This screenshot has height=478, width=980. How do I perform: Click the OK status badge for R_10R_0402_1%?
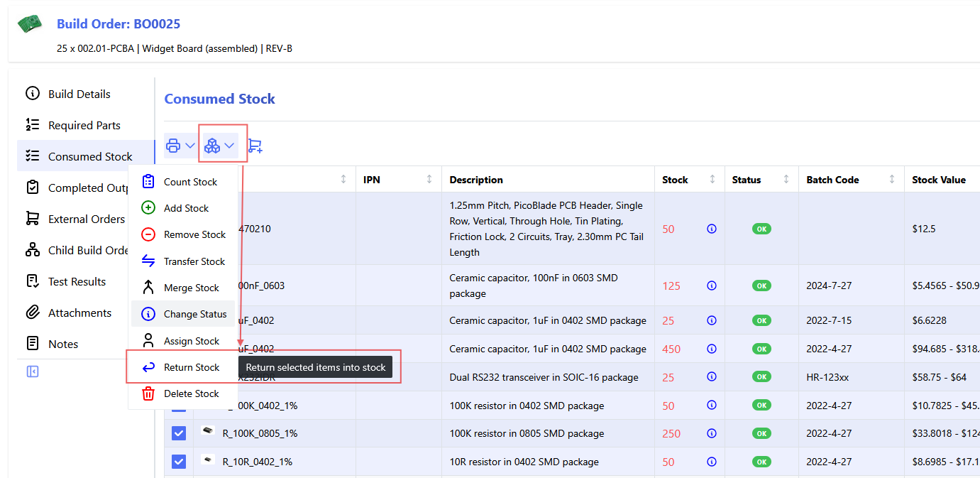(x=761, y=462)
